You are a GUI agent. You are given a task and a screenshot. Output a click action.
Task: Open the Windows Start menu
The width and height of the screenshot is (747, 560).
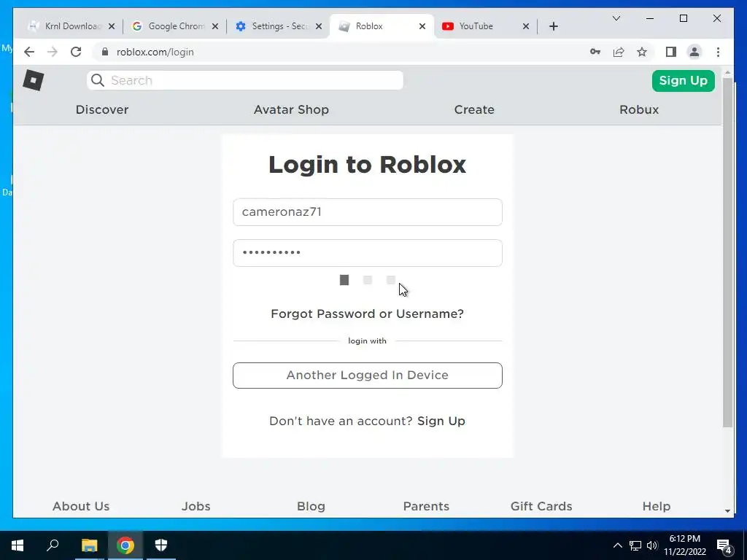coord(18,545)
